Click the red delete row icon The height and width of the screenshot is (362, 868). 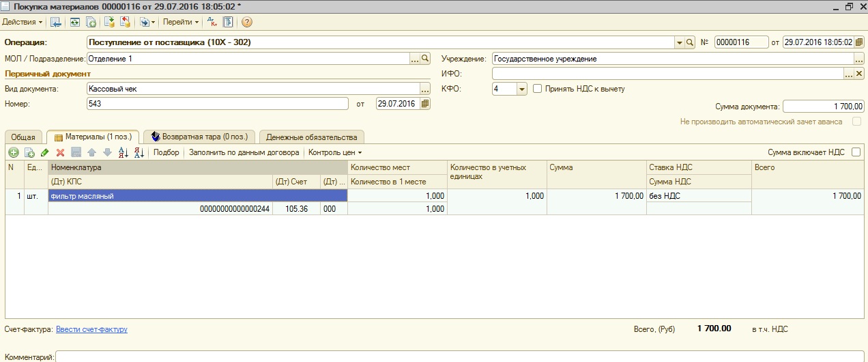(x=60, y=153)
